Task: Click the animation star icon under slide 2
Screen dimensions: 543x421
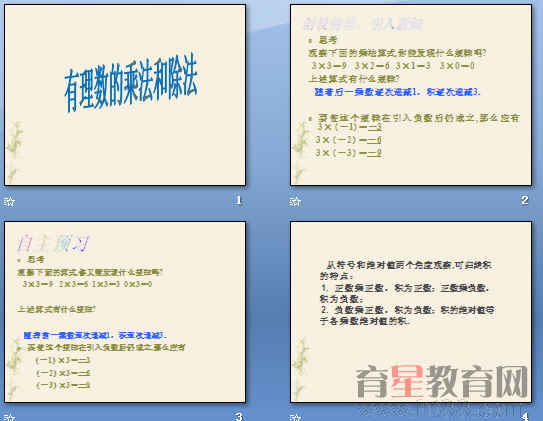Action: [295, 201]
